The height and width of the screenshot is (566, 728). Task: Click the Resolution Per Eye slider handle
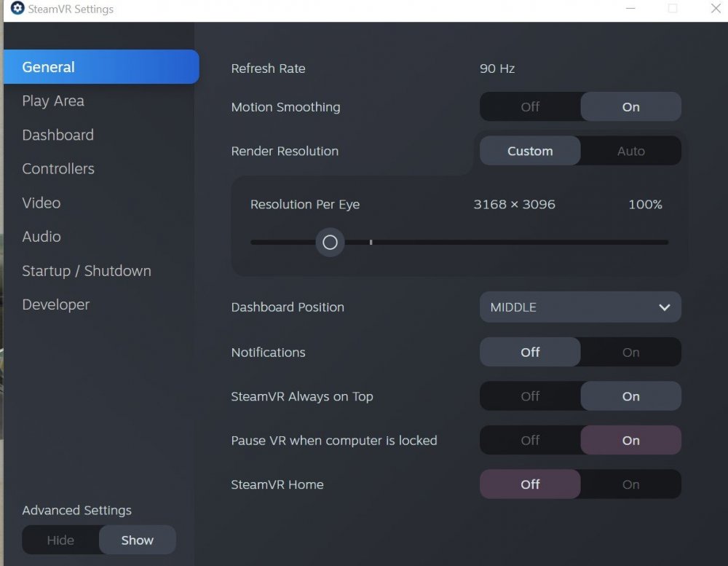pyautogui.click(x=330, y=243)
